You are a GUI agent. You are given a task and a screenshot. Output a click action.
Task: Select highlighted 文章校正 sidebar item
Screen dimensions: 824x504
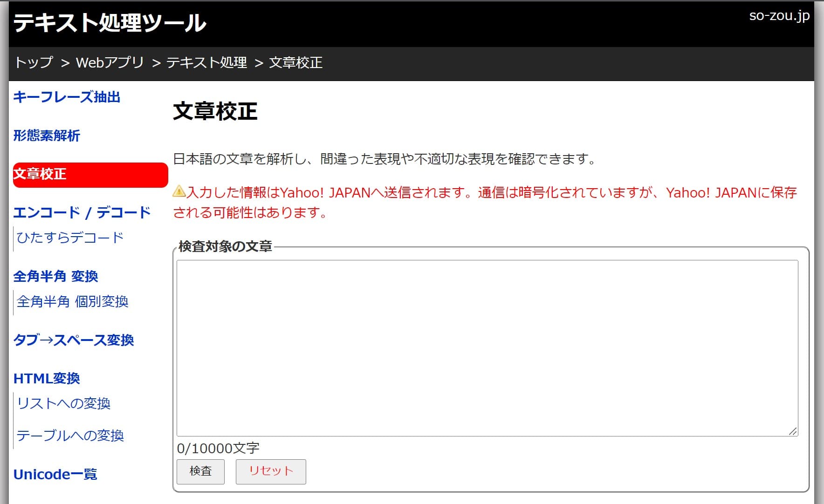[90, 175]
